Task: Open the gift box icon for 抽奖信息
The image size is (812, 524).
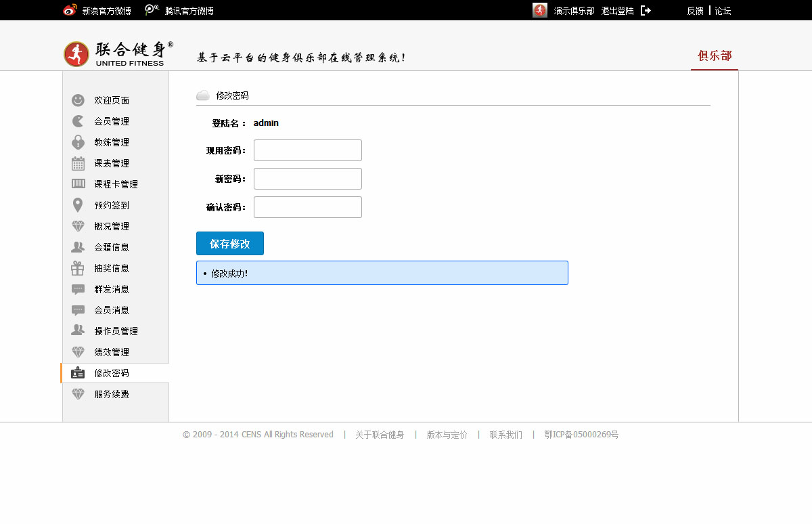Action: click(78, 268)
